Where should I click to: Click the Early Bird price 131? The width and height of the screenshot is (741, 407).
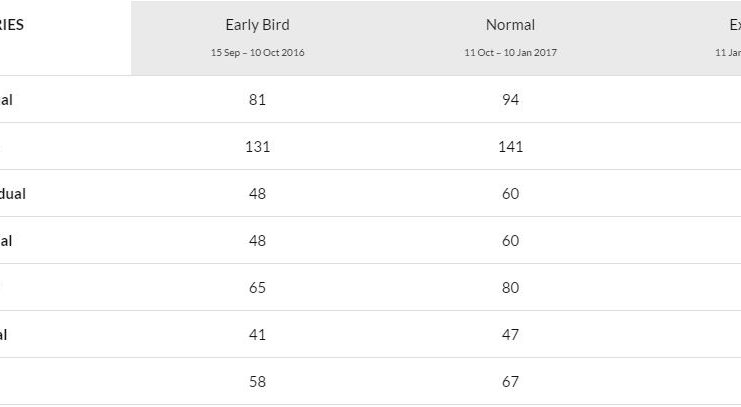coord(258,147)
